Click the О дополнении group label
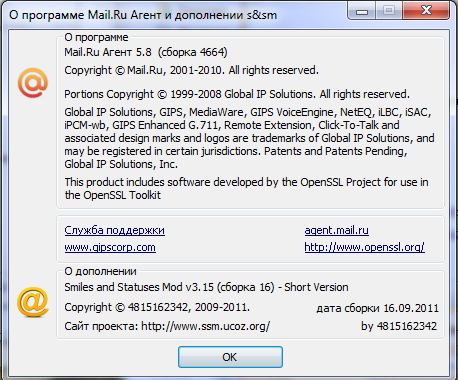Viewport: 458px width, 380px height. (x=100, y=271)
